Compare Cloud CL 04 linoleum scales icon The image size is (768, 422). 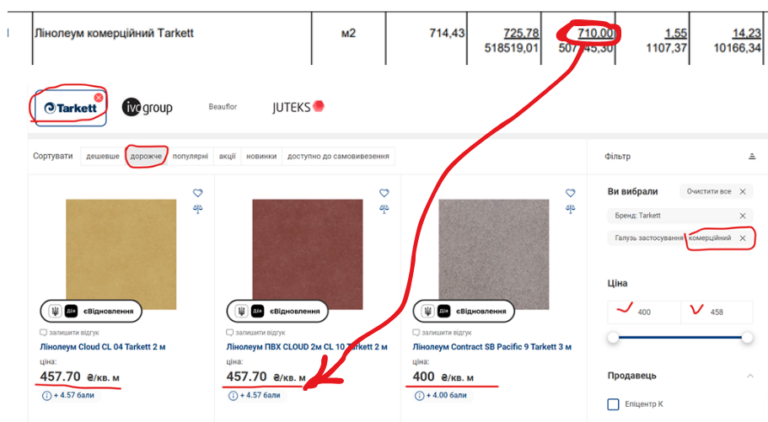coord(197,209)
